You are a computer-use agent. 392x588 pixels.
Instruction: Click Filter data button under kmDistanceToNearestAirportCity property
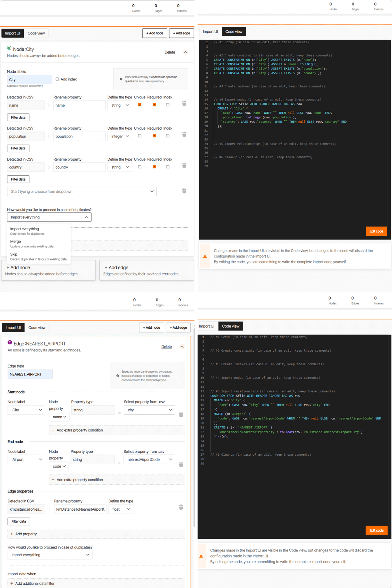click(19, 521)
